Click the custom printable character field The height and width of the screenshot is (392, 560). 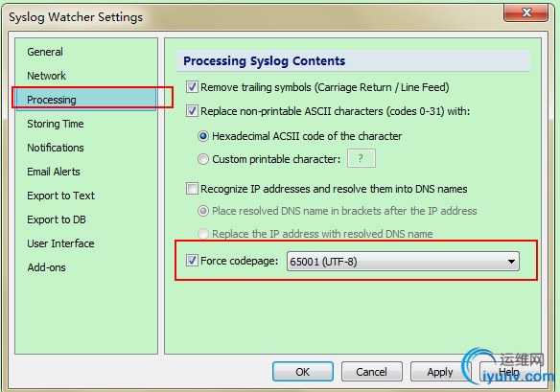(362, 158)
